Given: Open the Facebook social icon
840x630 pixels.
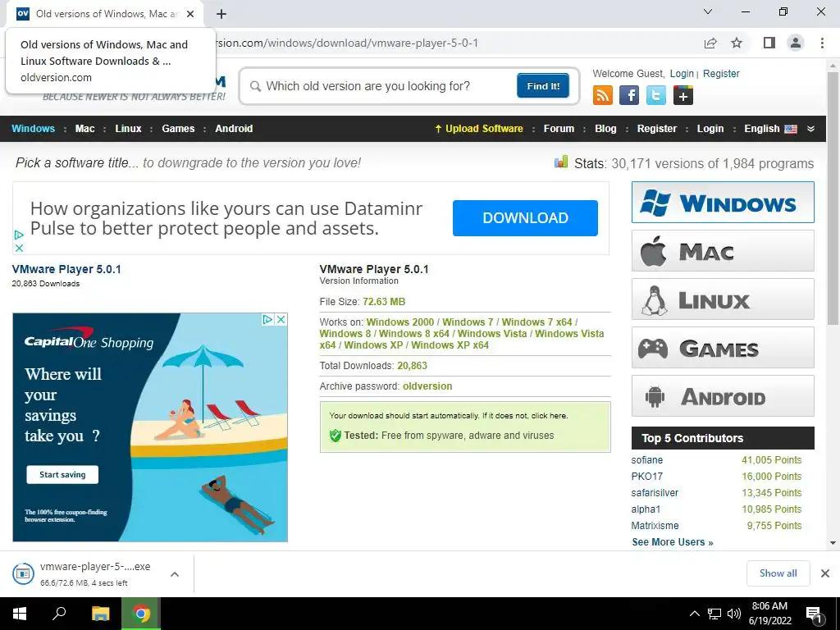Looking at the screenshot, I should coord(629,96).
